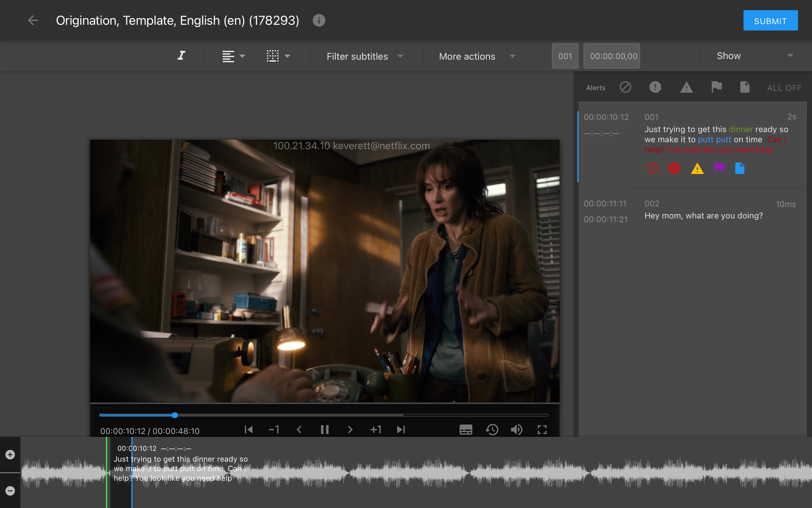Select subtitle 002 'Hey mom, what are you doing?'

point(704,216)
